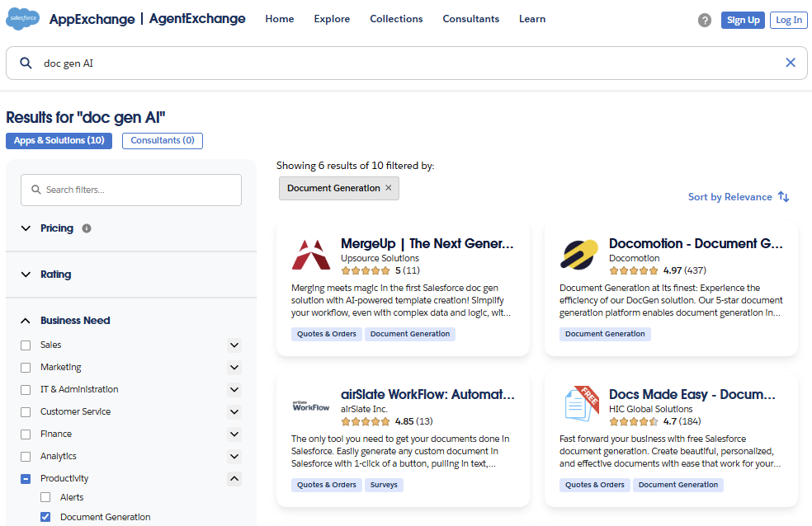Expand the Marketing category chevron
The height and width of the screenshot is (526, 812).
tap(234, 367)
